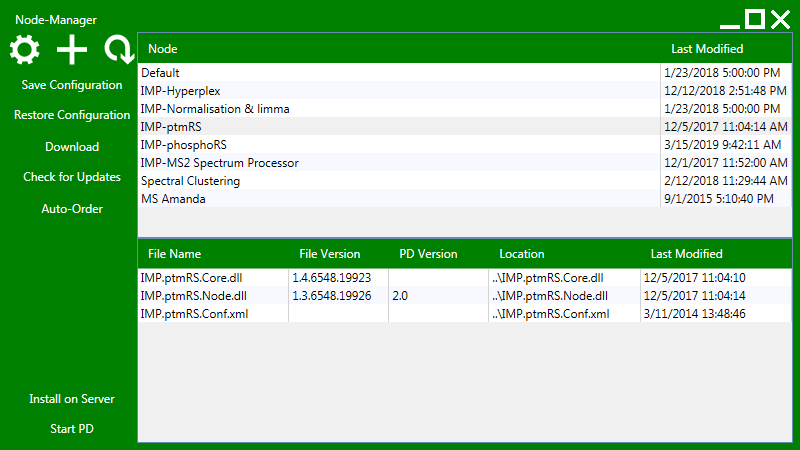Click the files table Last Modified header
This screenshot has height=450, width=800.
pyautogui.click(x=686, y=254)
